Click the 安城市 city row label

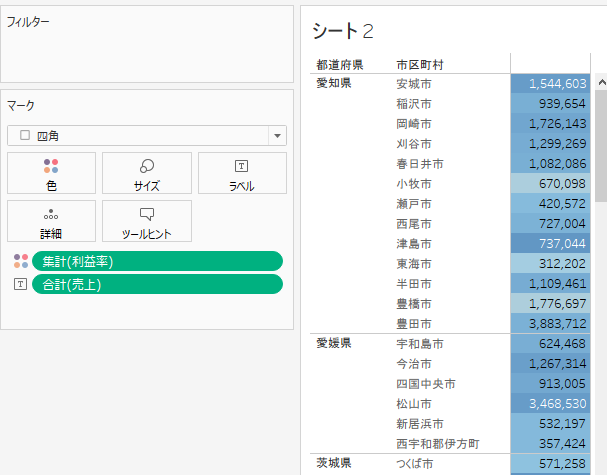[414, 84]
